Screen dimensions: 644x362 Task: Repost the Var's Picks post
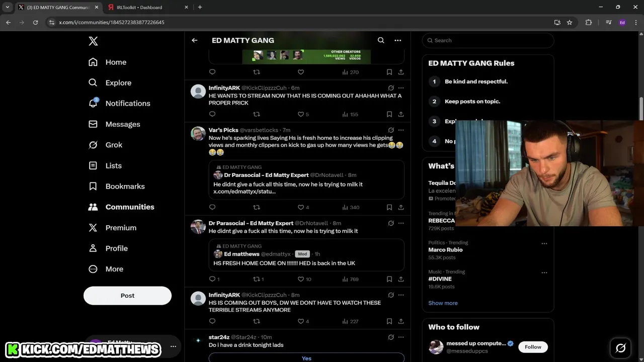(x=257, y=207)
